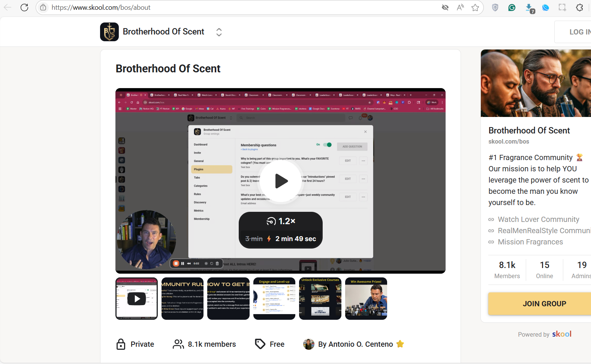The image size is (591, 364).
Task: Click the Private label text
Action: pos(142,344)
